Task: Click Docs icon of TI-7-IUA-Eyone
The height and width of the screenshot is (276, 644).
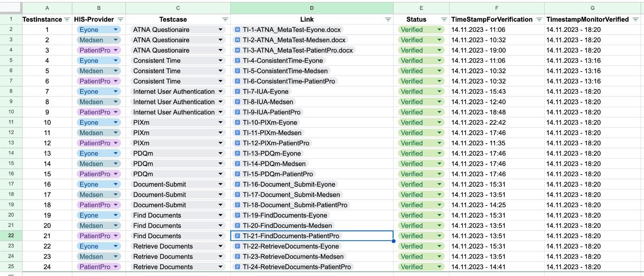Action: coord(237,91)
